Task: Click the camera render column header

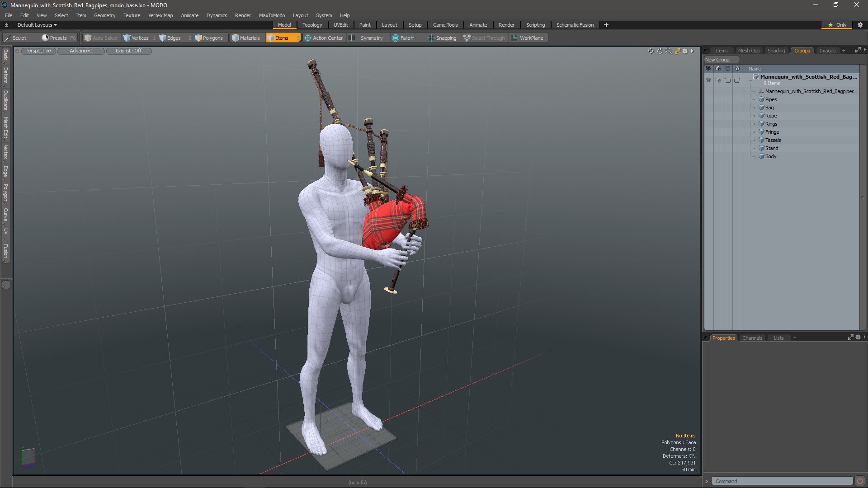Action: (718, 69)
